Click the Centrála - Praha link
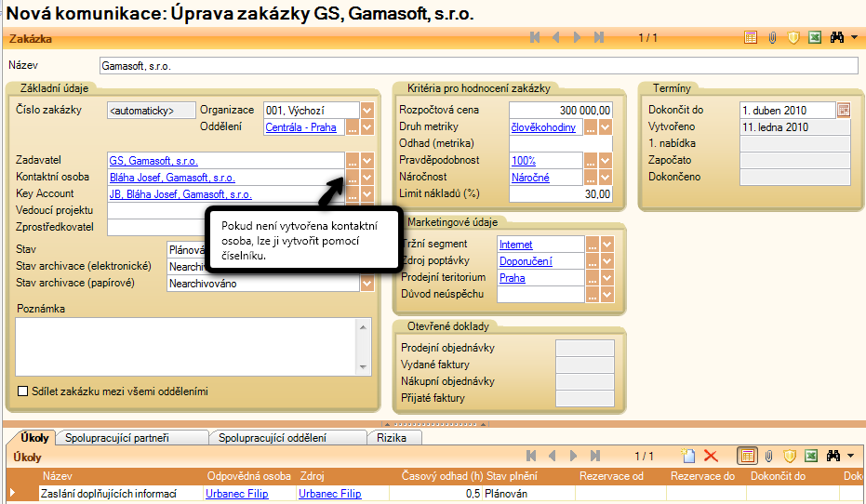 [300, 127]
